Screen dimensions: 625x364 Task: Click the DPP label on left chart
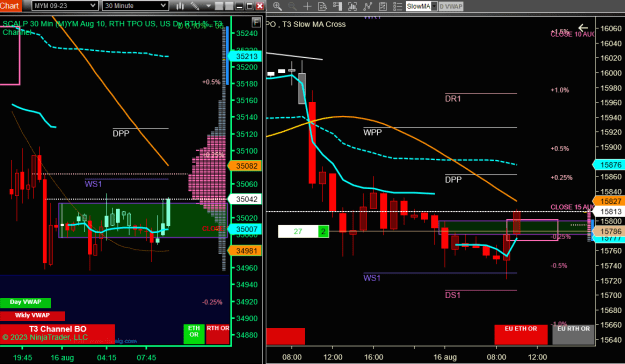121,134
